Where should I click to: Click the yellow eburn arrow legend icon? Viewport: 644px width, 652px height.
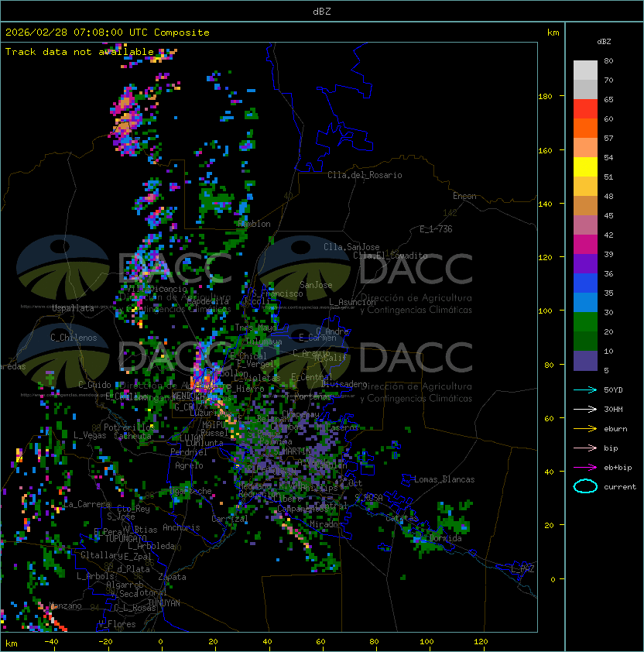click(585, 429)
